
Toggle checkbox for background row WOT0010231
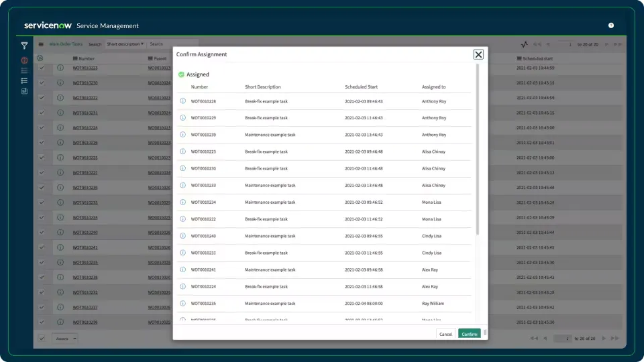tap(42, 113)
